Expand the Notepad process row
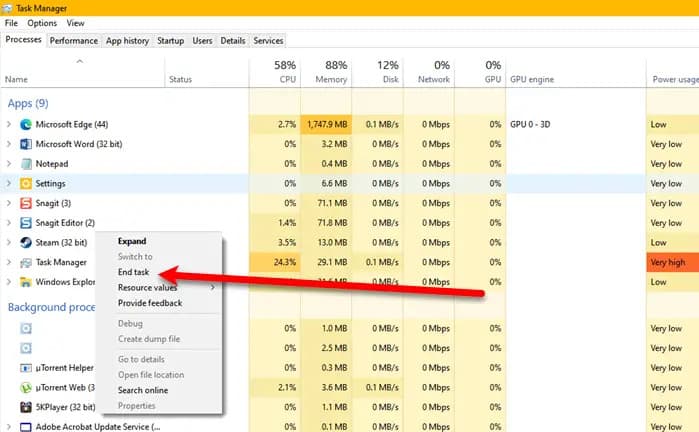 pyautogui.click(x=9, y=164)
